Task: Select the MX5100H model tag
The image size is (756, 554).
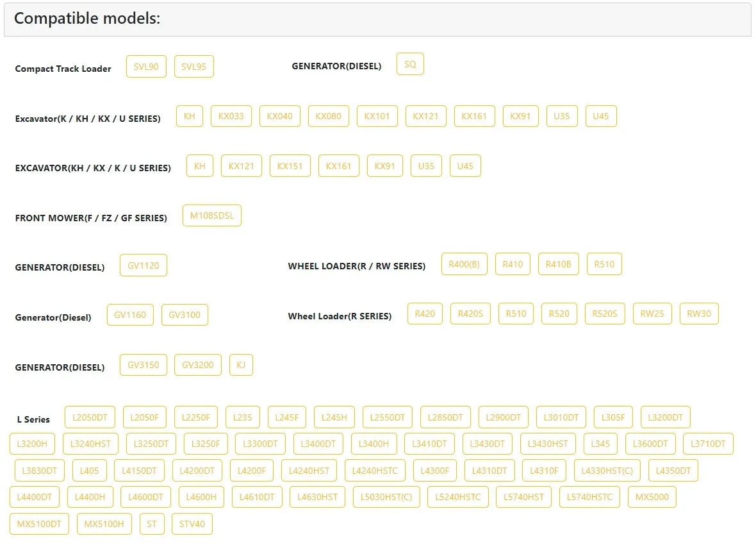Action: click(x=104, y=524)
